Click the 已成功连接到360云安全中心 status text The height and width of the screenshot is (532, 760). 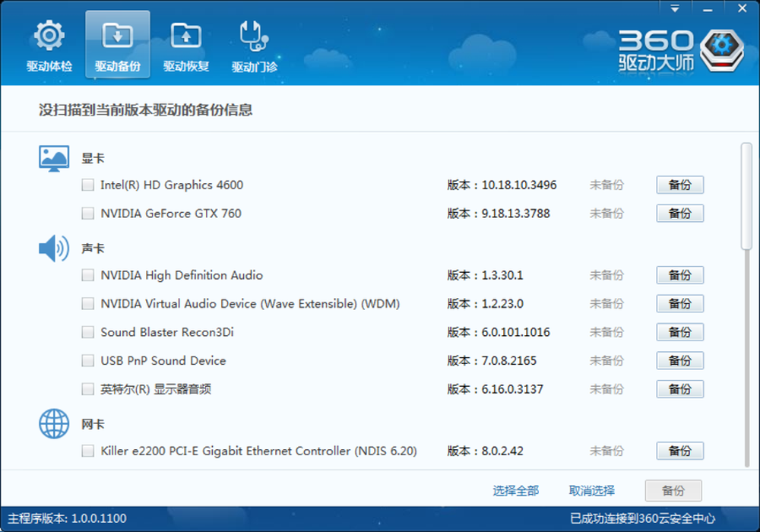(642, 518)
